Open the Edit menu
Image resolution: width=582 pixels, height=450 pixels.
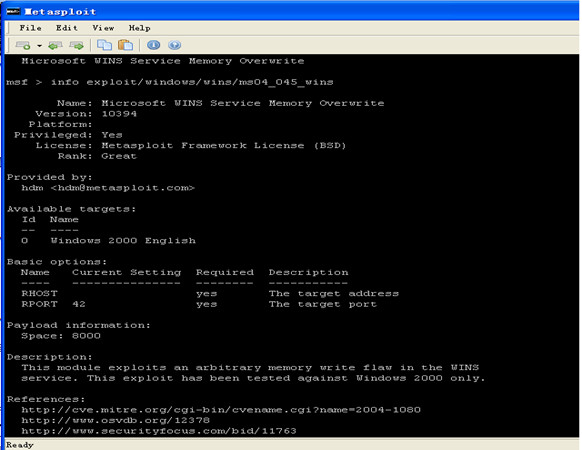[x=67, y=28]
